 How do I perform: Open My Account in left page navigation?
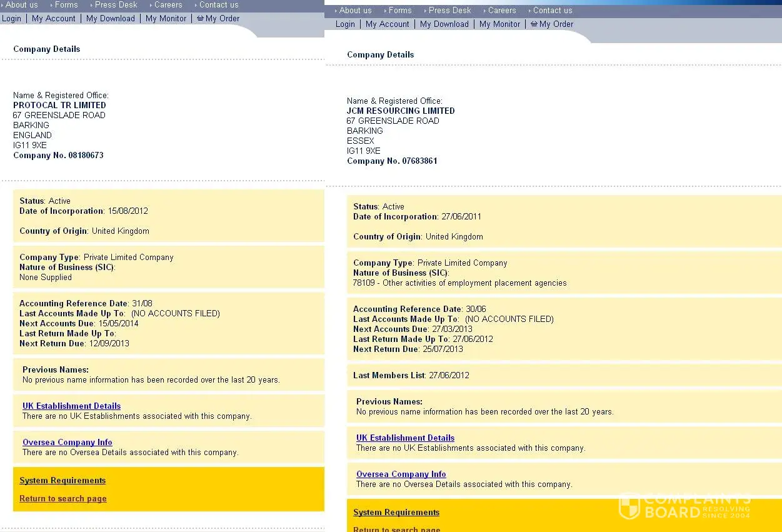coord(53,19)
